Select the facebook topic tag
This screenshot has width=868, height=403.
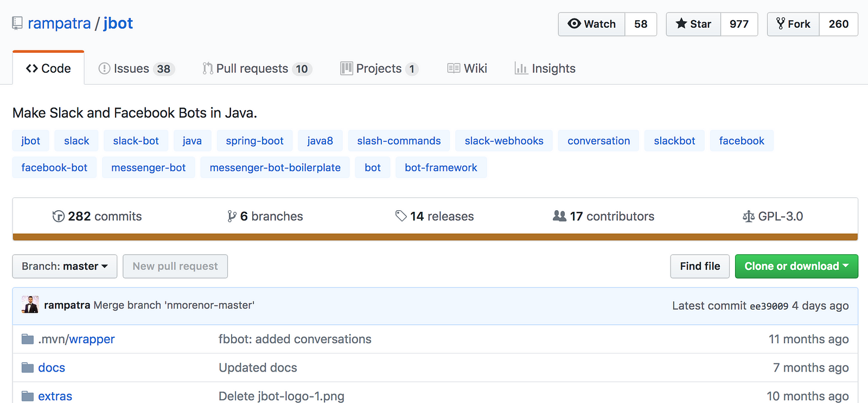742,141
